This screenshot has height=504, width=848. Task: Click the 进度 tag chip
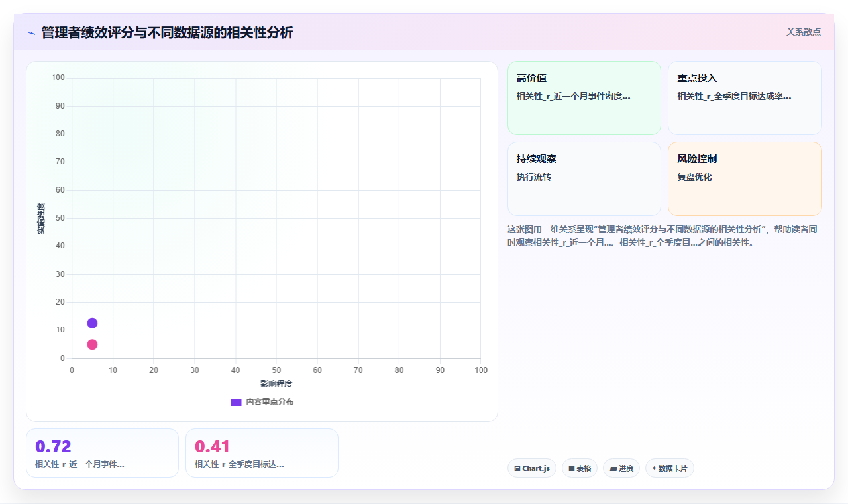coord(621,468)
